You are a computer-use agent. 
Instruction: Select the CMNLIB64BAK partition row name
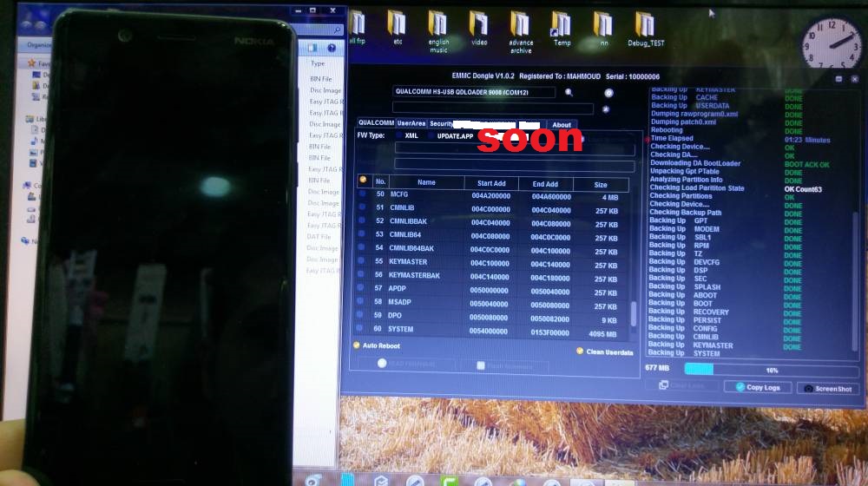(411, 248)
